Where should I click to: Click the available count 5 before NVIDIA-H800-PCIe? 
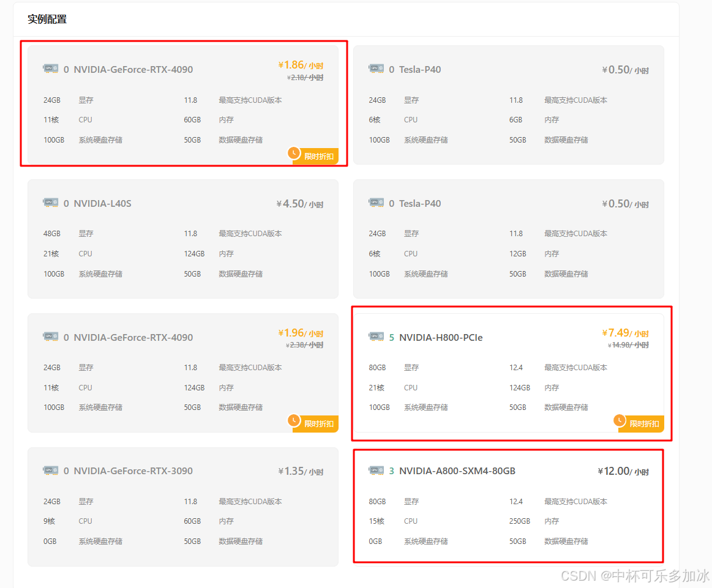click(x=391, y=338)
